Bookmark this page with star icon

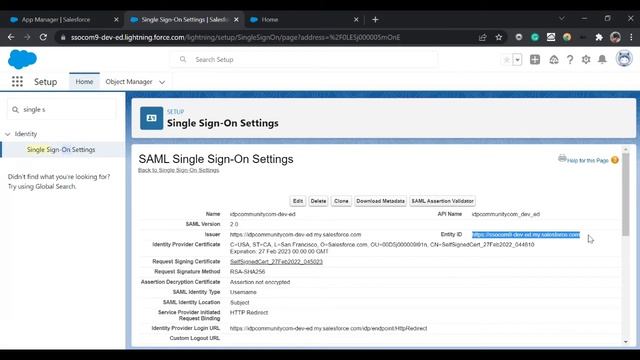(x=498, y=37)
